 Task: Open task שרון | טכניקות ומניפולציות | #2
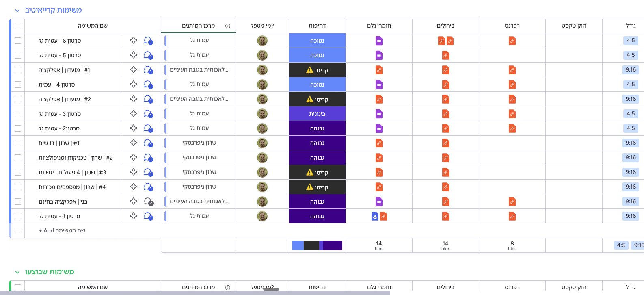[76, 158]
